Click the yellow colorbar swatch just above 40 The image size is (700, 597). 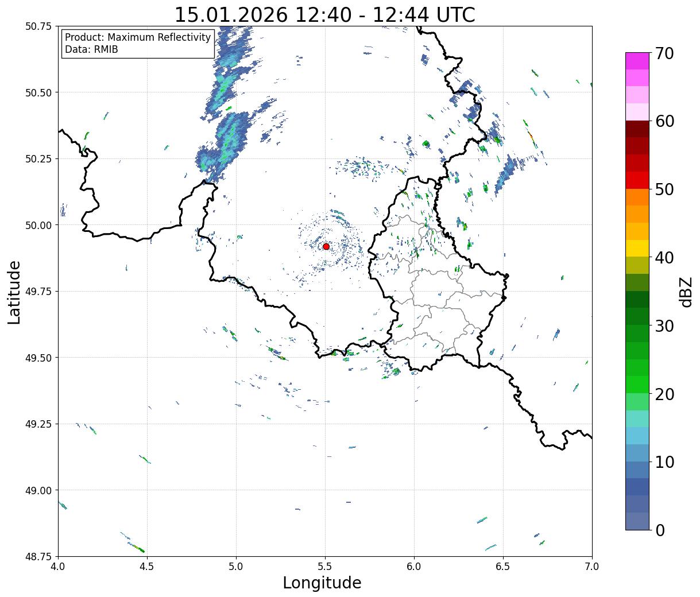637,248
